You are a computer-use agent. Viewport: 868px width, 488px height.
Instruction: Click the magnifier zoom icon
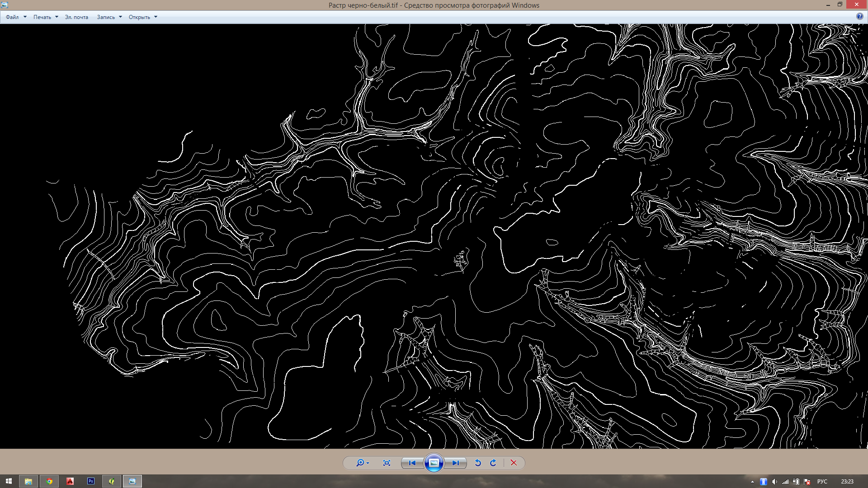coord(360,463)
